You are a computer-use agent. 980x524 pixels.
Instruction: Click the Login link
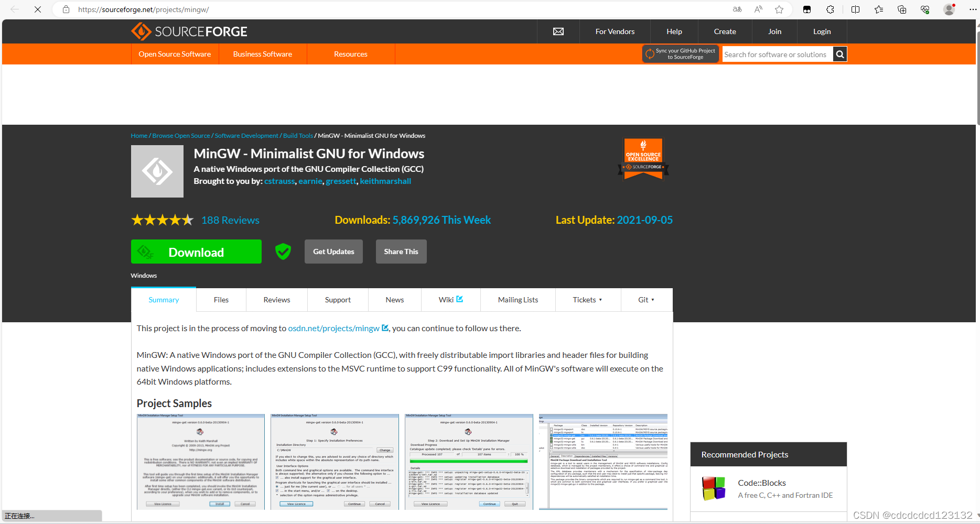coord(822,31)
